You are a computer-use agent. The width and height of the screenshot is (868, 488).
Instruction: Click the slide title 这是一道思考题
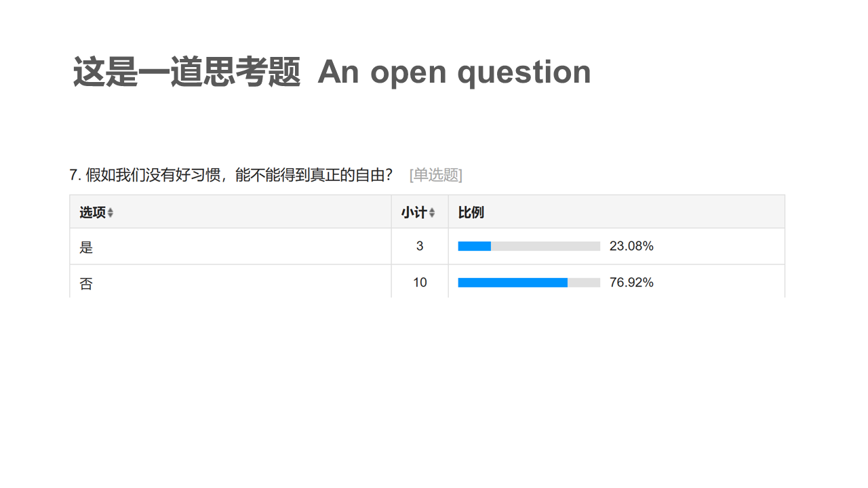tap(186, 72)
